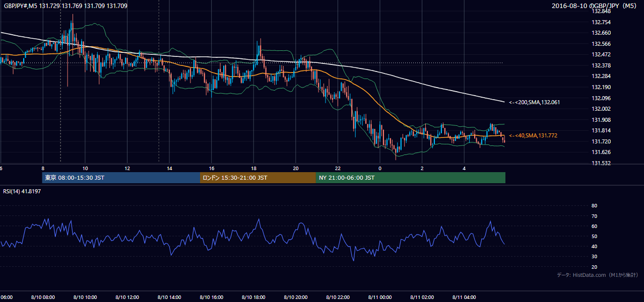Viewport: 644px width, 302px height.
Task: Click the 50 level on the RSI scale
Action: coord(594,236)
